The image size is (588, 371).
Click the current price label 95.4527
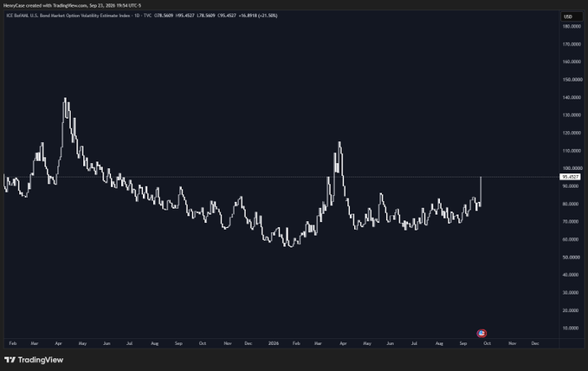click(570, 177)
